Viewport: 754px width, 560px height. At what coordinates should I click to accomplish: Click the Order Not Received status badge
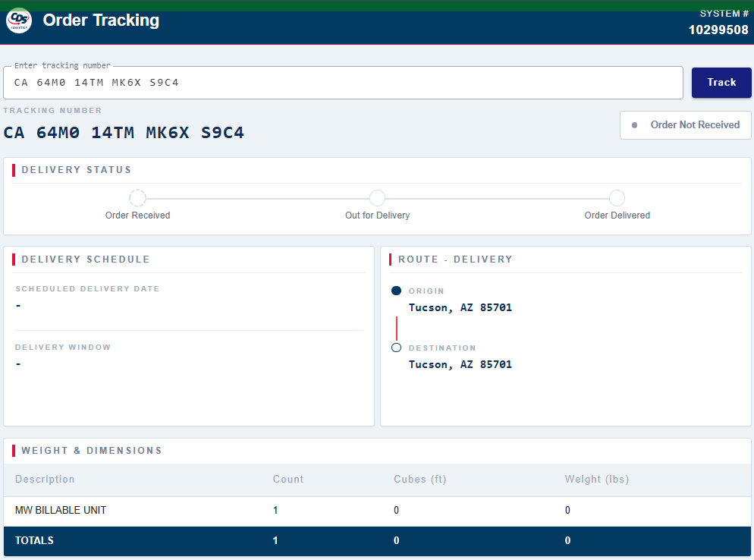coord(686,125)
